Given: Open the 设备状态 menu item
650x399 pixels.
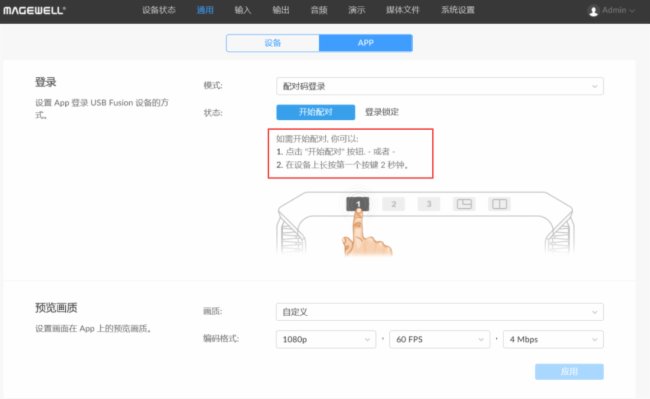Looking at the screenshot, I should tap(159, 10).
